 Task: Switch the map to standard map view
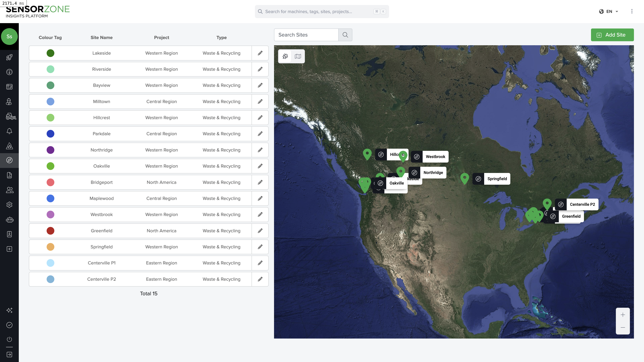pyautogui.click(x=298, y=56)
